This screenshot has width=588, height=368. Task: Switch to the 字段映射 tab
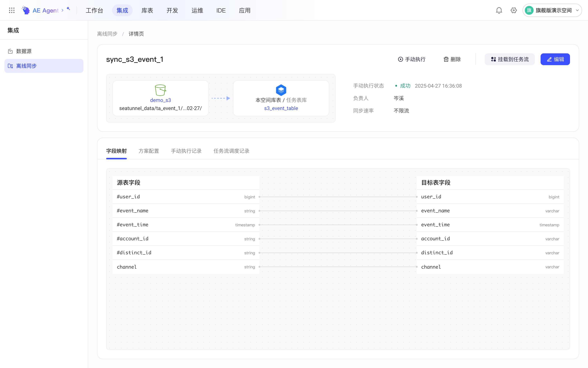(116, 151)
